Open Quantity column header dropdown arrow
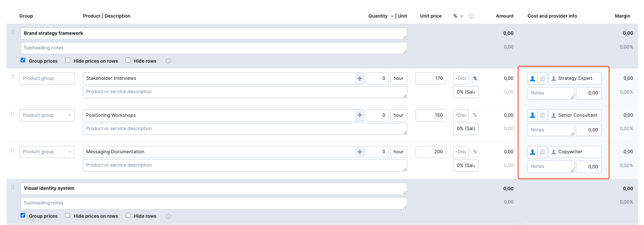 (x=391, y=16)
